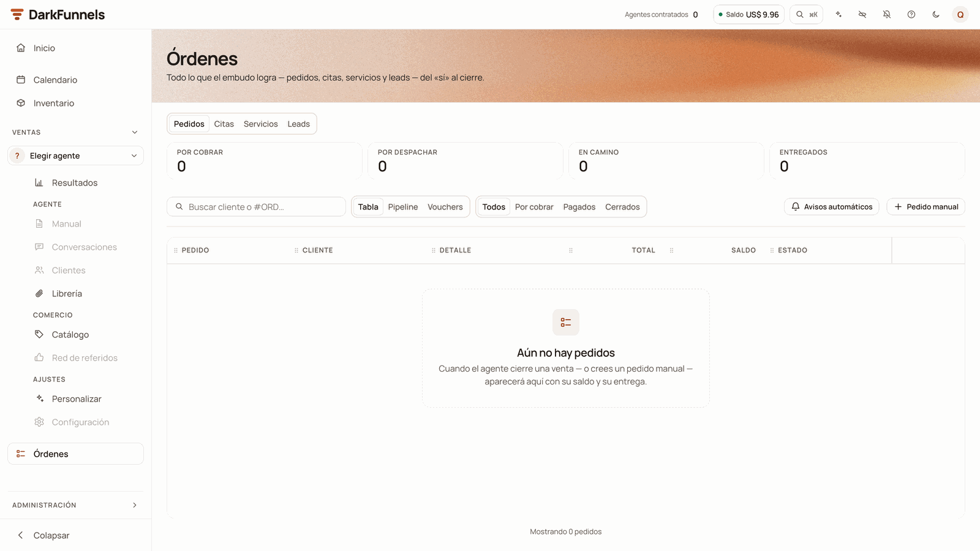Click the Buscar cliente search field

[x=256, y=207]
